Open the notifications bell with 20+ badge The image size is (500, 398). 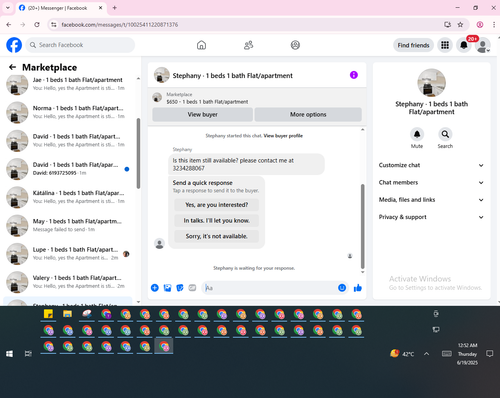coord(464,45)
